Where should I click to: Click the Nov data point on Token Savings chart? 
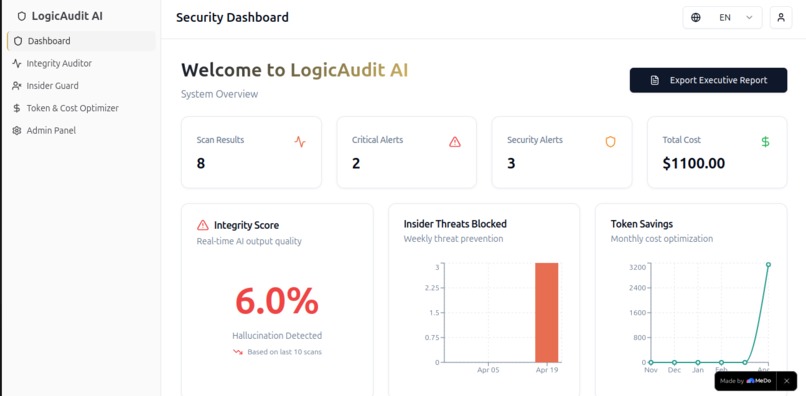[651, 363]
